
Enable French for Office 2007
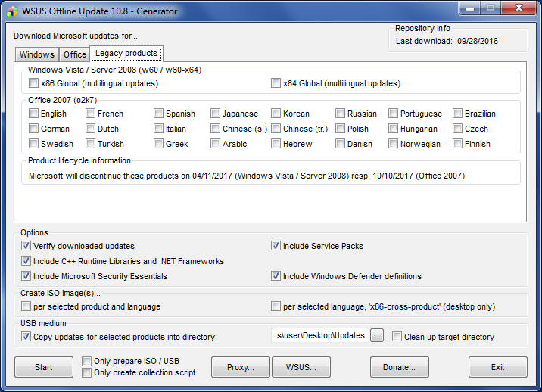[x=90, y=114]
